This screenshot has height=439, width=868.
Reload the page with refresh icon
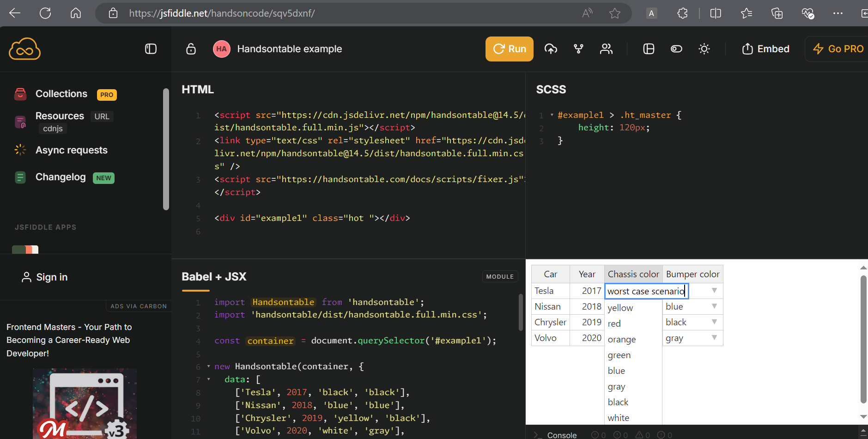[45, 13]
